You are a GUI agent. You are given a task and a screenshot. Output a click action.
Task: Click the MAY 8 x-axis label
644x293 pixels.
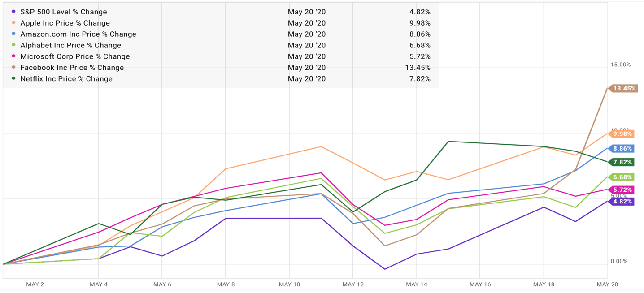pyautogui.click(x=226, y=284)
